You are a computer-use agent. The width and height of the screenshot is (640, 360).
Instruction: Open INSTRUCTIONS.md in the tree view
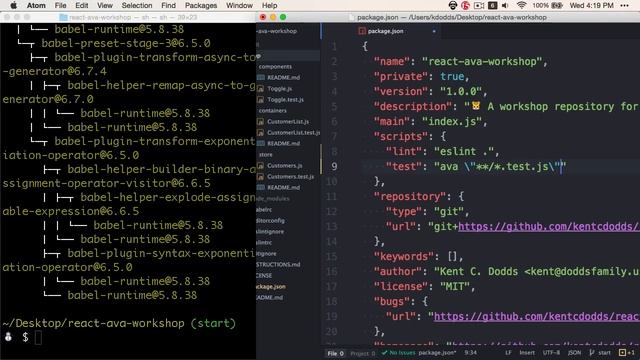(x=278, y=265)
